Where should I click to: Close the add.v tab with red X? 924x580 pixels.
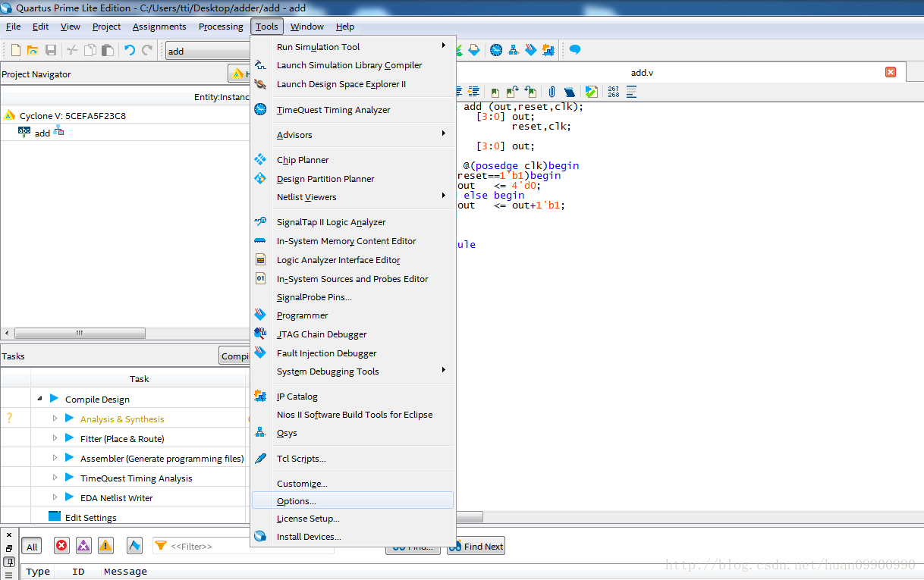pyautogui.click(x=891, y=72)
